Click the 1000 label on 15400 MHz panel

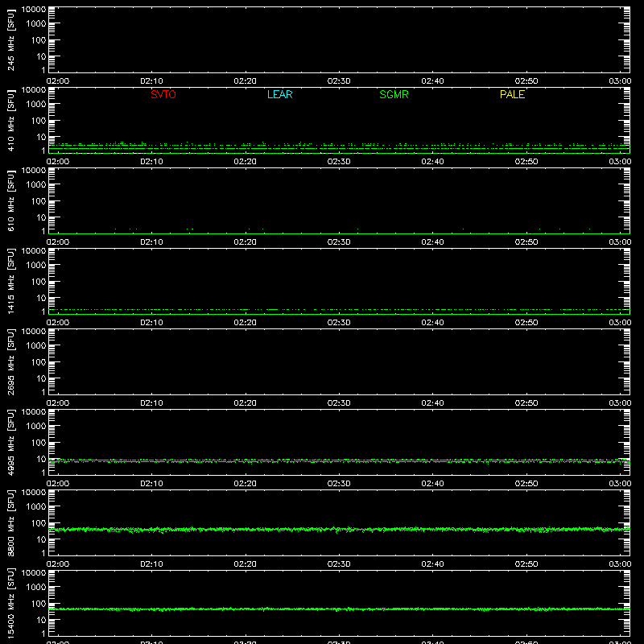tap(36, 588)
